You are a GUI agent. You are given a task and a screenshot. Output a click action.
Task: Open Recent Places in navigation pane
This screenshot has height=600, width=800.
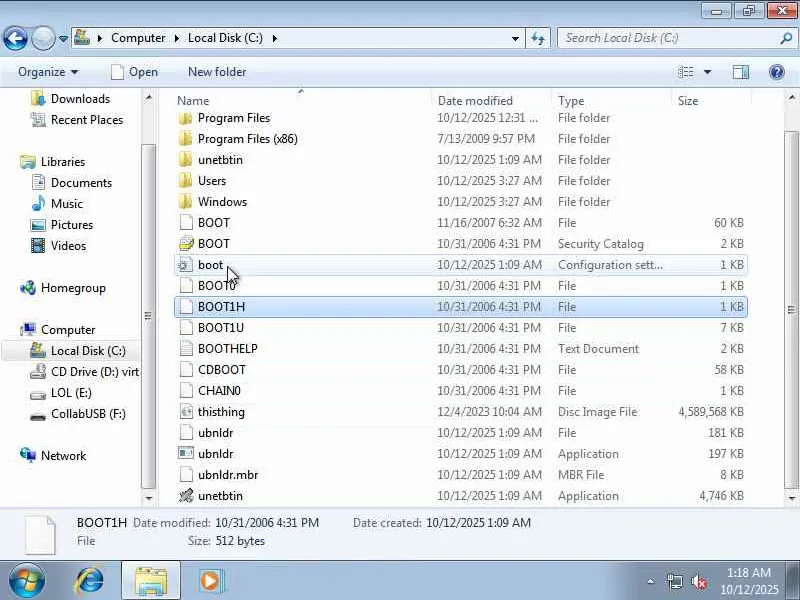pyautogui.click(x=87, y=120)
